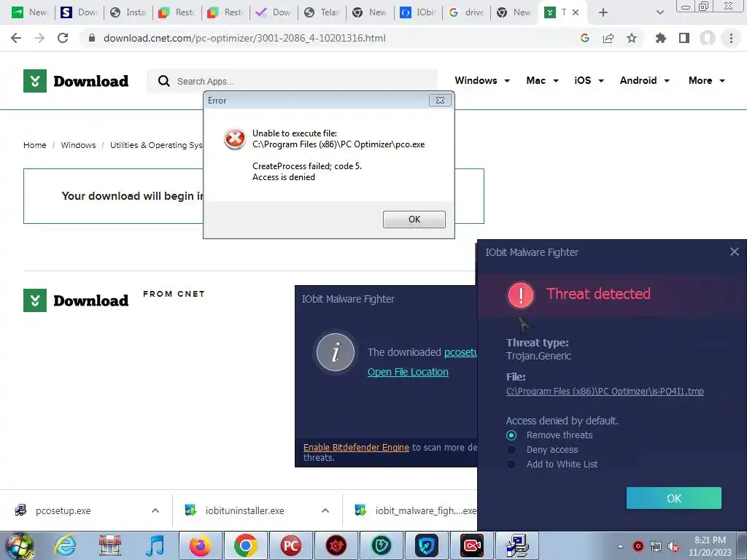Bookmark this page with the star icon
This screenshot has height=560, width=747.
pos(632,38)
